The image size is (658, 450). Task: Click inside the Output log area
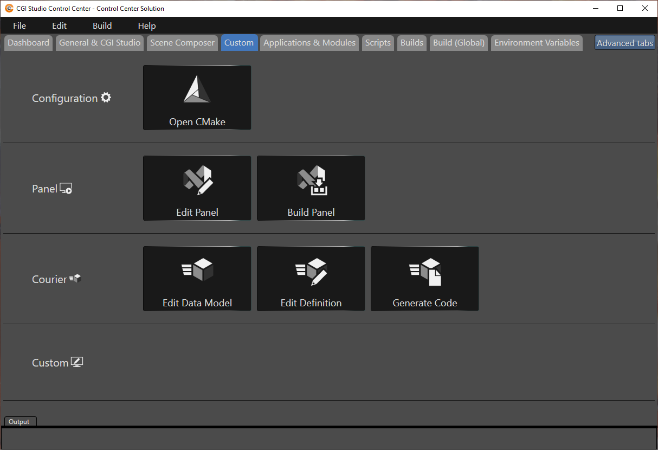click(329, 438)
